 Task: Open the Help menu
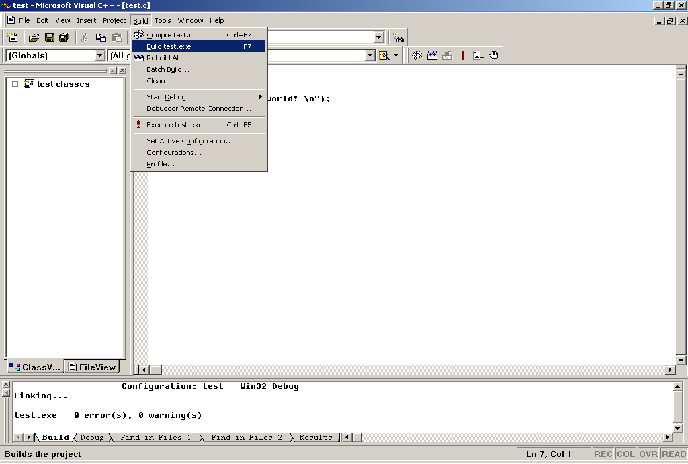point(217,20)
